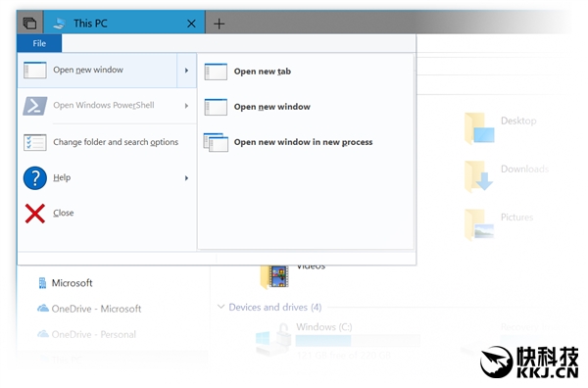Open the Help menu item
The height and width of the screenshot is (388, 588).
[62, 177]
